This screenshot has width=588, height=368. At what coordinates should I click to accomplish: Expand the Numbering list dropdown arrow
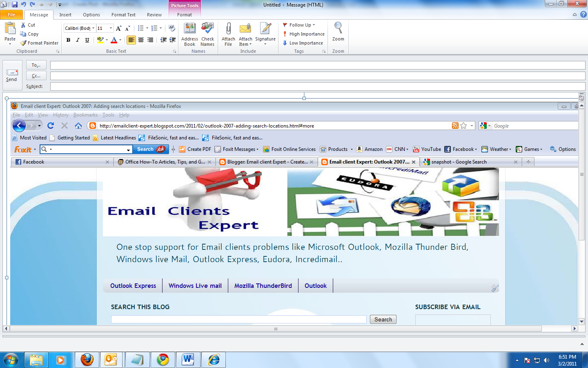point(161,28)
